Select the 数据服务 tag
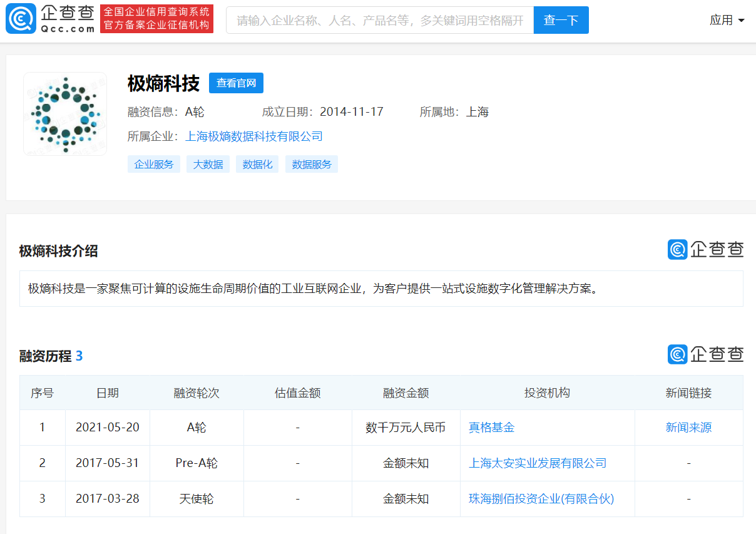The image size is (756, 534). 312,164
